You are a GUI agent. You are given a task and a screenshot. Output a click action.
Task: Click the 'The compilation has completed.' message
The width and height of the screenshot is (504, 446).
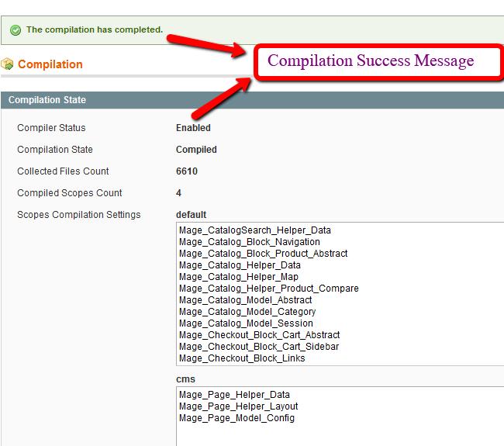[x=95, y=30]
